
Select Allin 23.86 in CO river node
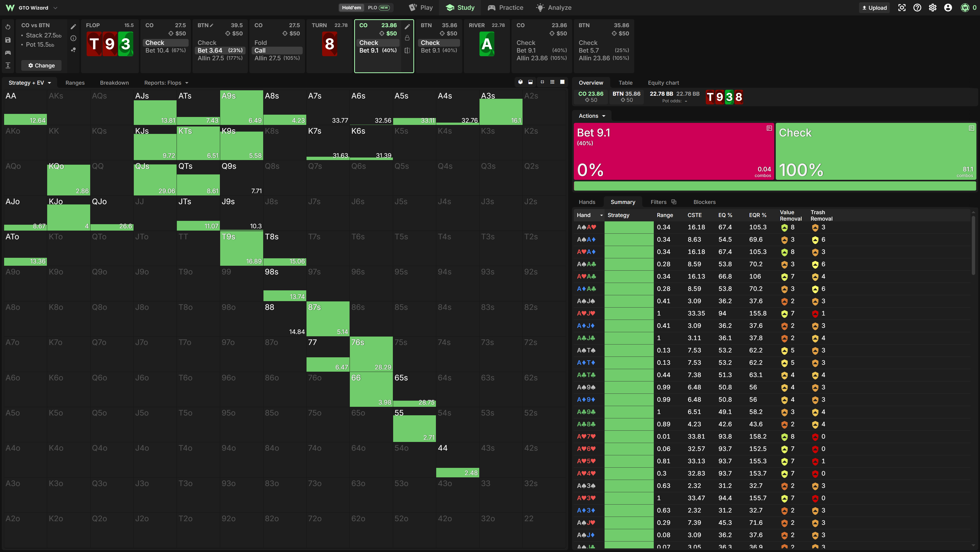point(541,58)
